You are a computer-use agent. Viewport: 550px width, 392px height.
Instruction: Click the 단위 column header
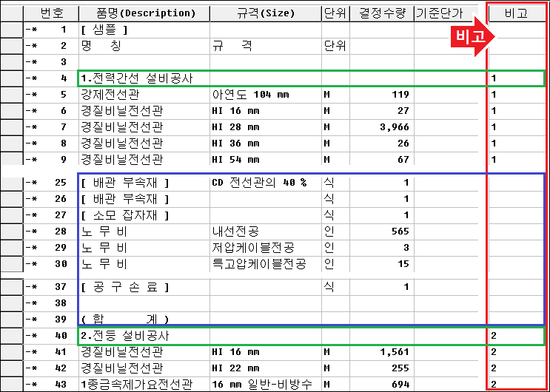point(335,13)
